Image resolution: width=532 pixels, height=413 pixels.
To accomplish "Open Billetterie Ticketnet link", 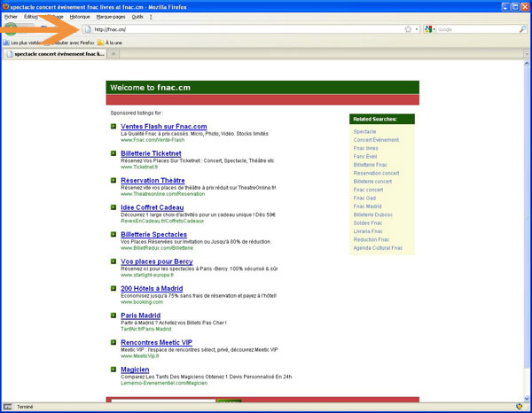I will (x=151, y=153).
